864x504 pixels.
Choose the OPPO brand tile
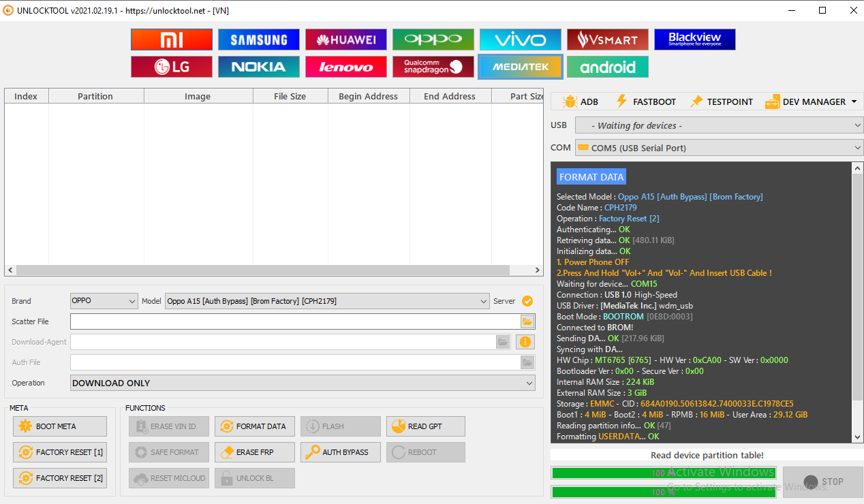click(433, 40)
